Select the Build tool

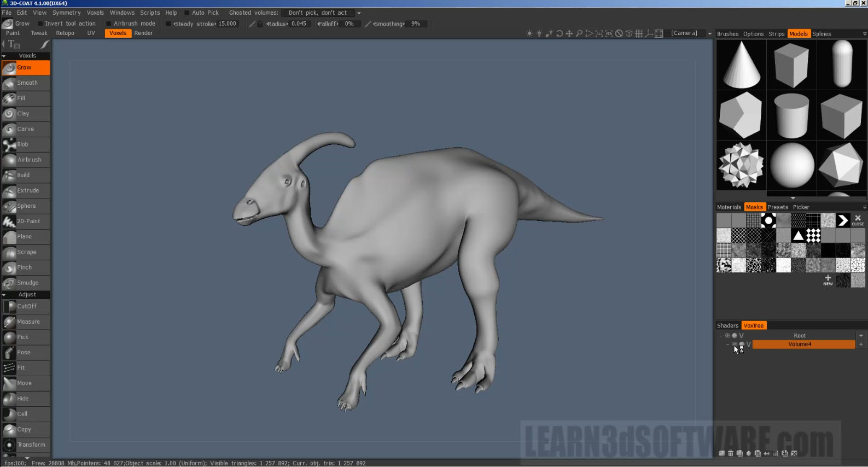coord(26,175)
